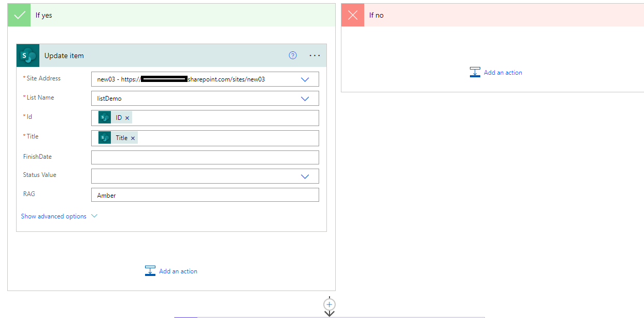Viewport: 644px width, 318px height.
Task: Open help for Update item action
Action: point(293,56)
